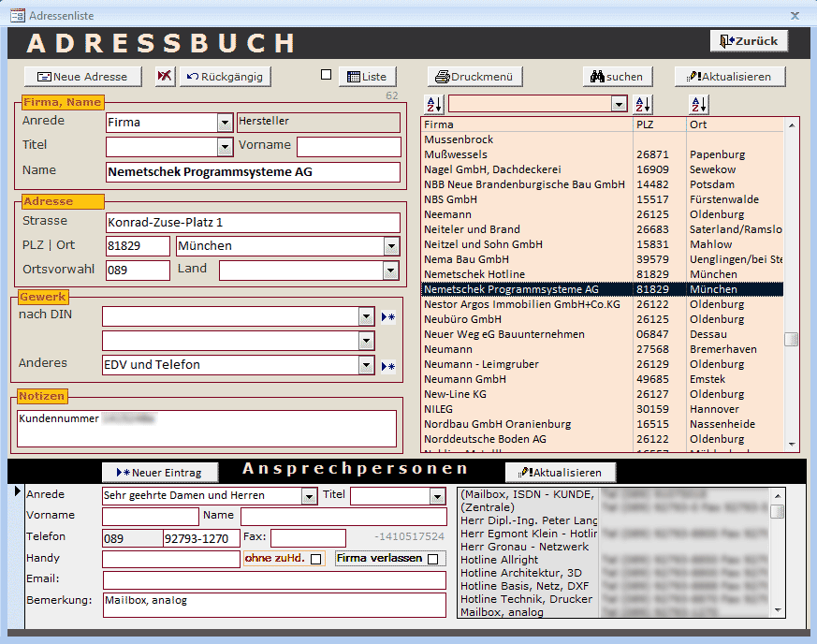The width and height of the screenshot is (817, 644).
Task: Close the Adressenliste window
Action: (795, 16)
